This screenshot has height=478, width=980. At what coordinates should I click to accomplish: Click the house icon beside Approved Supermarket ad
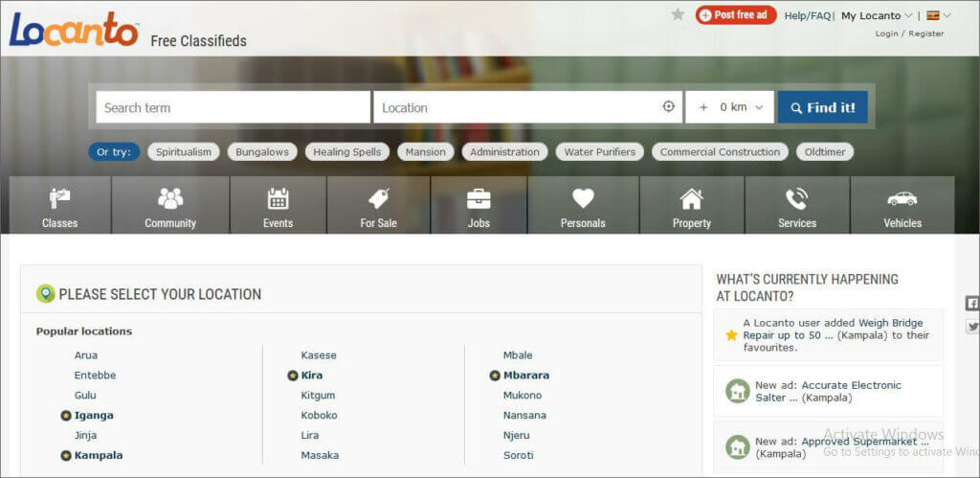point(738,447)
